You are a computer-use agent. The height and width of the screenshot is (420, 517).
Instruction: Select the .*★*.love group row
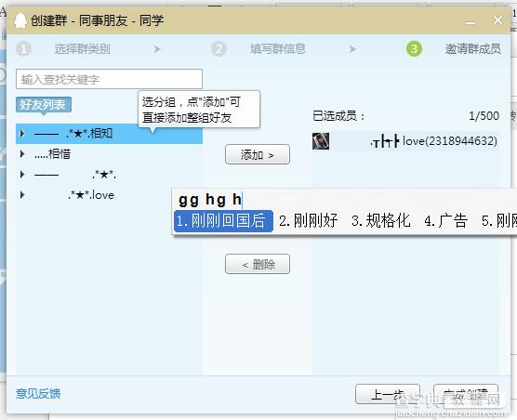pyautogui.click(x=109, y=195)
